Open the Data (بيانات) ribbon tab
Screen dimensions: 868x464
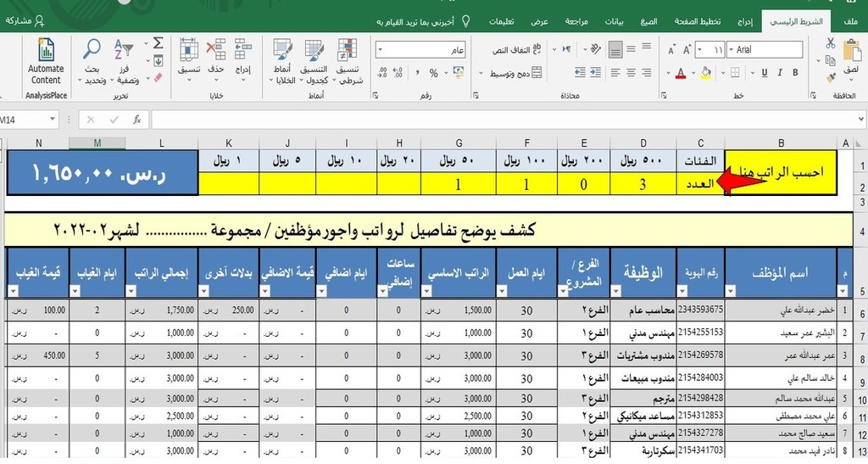tap(614, 21)
